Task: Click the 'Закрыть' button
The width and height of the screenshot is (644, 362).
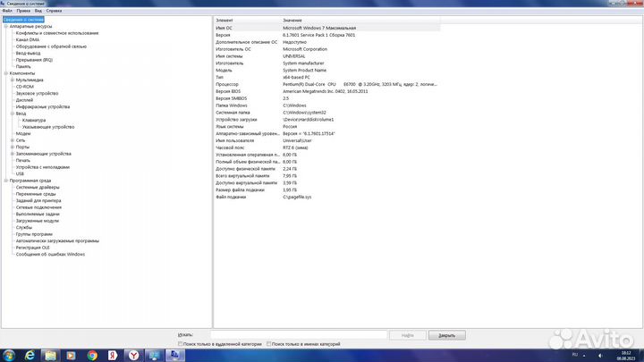Action: coord(446,334)
